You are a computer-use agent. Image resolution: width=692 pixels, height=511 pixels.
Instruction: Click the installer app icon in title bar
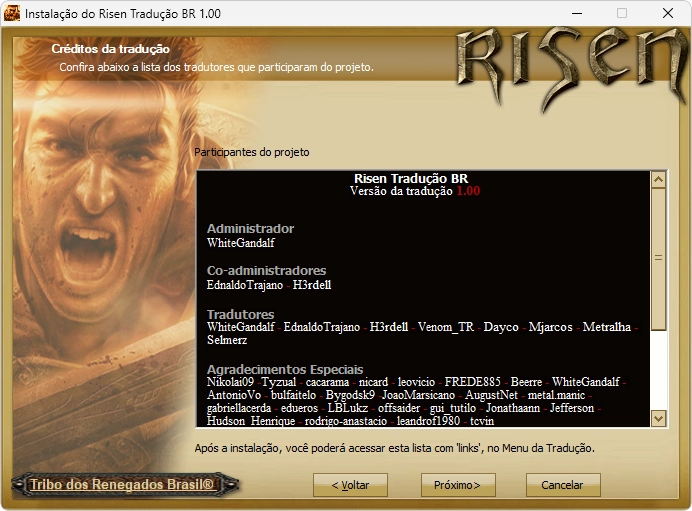point(12,13)
